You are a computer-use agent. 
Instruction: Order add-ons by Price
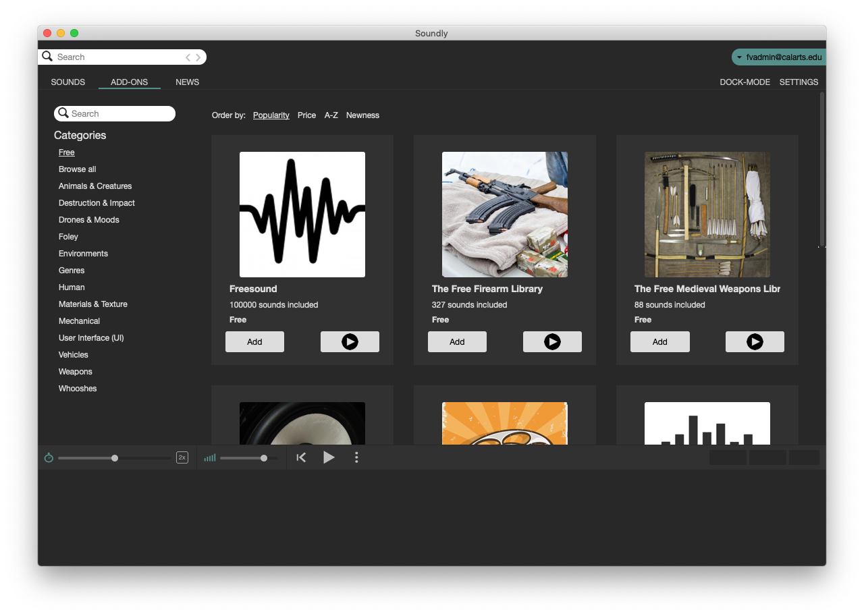click(306, 115)
